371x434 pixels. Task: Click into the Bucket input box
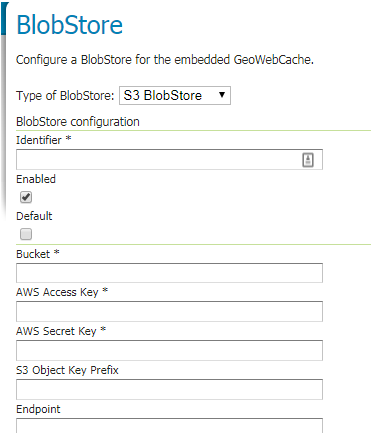[x=169, y=273]
